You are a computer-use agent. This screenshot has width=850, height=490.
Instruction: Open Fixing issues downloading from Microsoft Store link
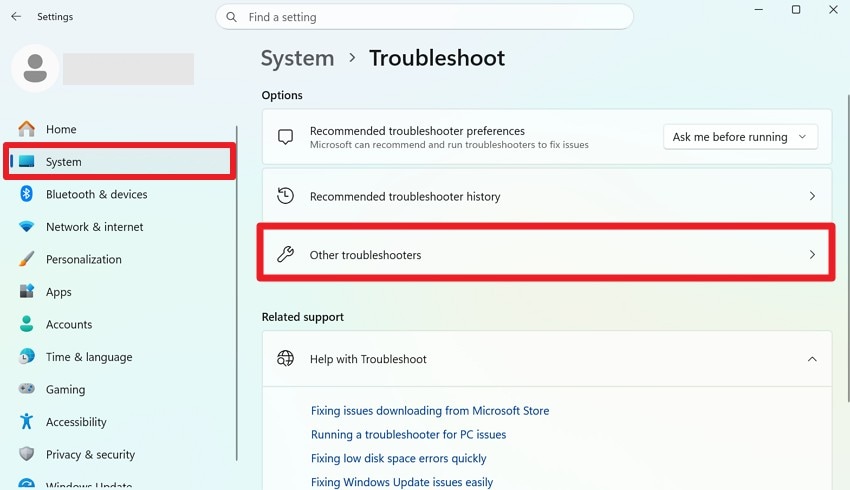click(430, 410)
